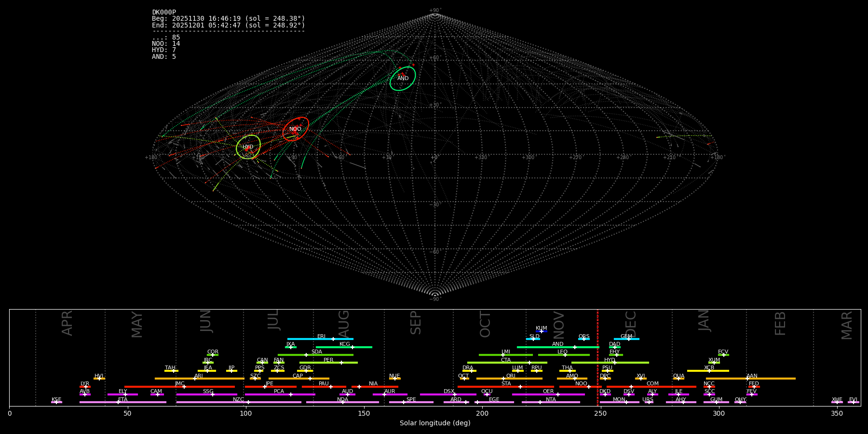Click the 'Solar longitude (deg)' axis title
The image size is (868, 434).
pos(435,423)
